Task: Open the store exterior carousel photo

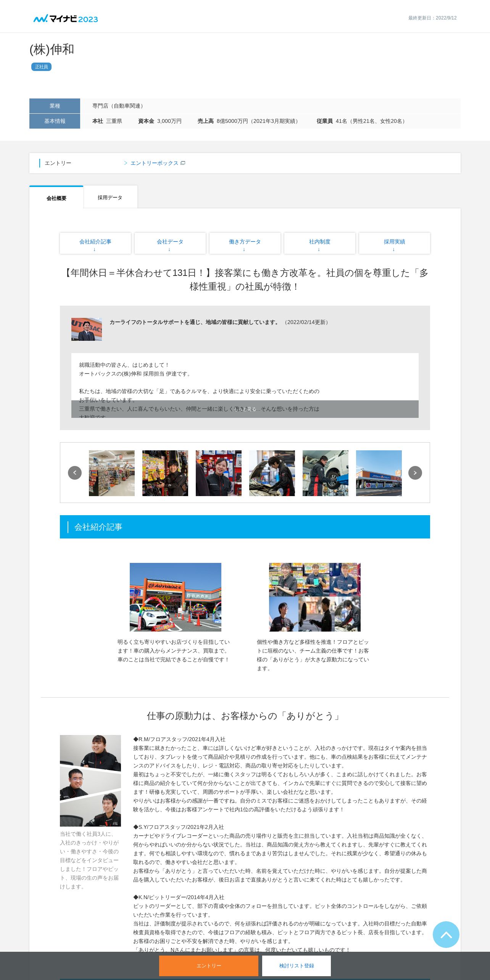Action: point(379,473)
